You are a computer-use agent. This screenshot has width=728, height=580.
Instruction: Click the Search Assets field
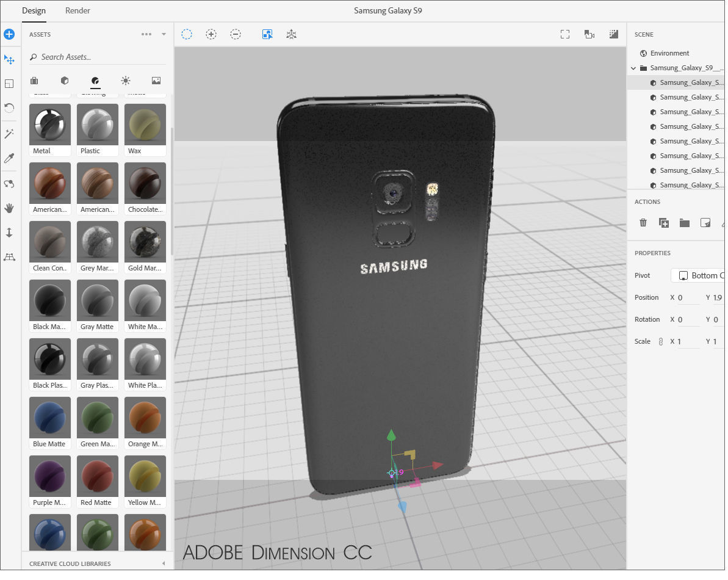[x=97, y=57]
